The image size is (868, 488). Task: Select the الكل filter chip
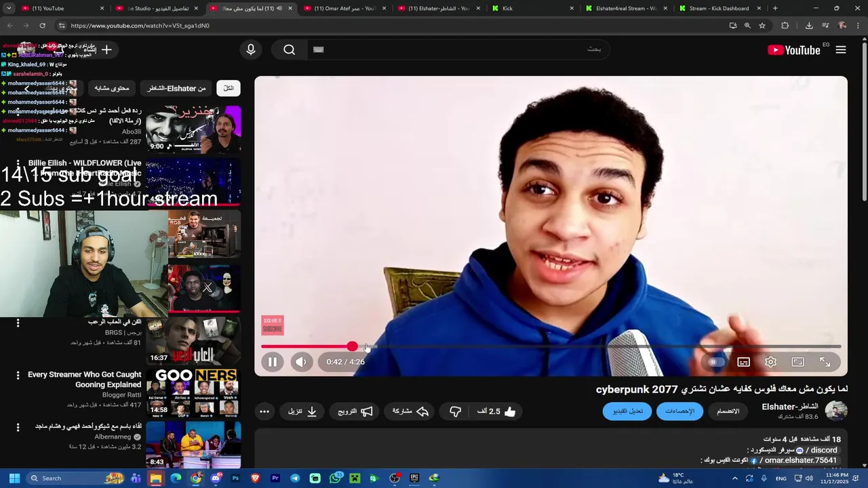[x=229, y=88]
